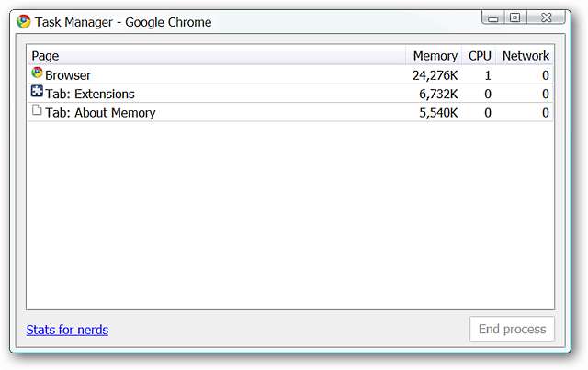Image resolution: width=588 pixels, height=370 pixels.
Task: Click the Extensions memory value 6,732K
Action: [x=437, y=94]
